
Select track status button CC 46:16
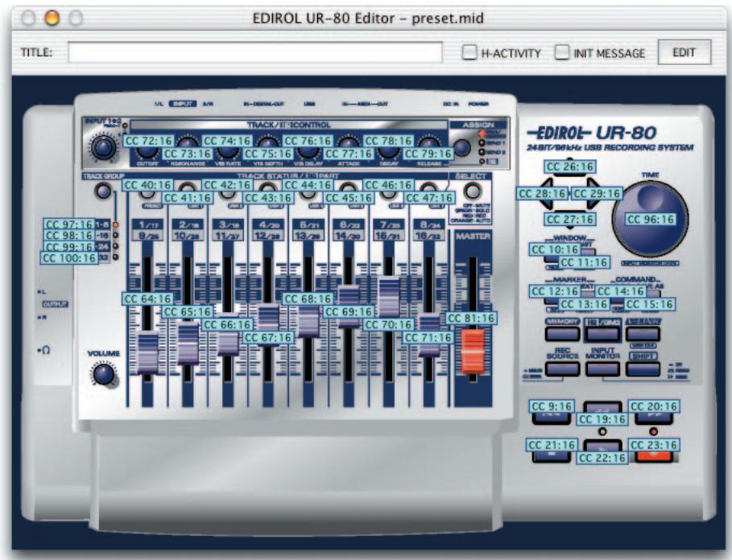[388, 185]
